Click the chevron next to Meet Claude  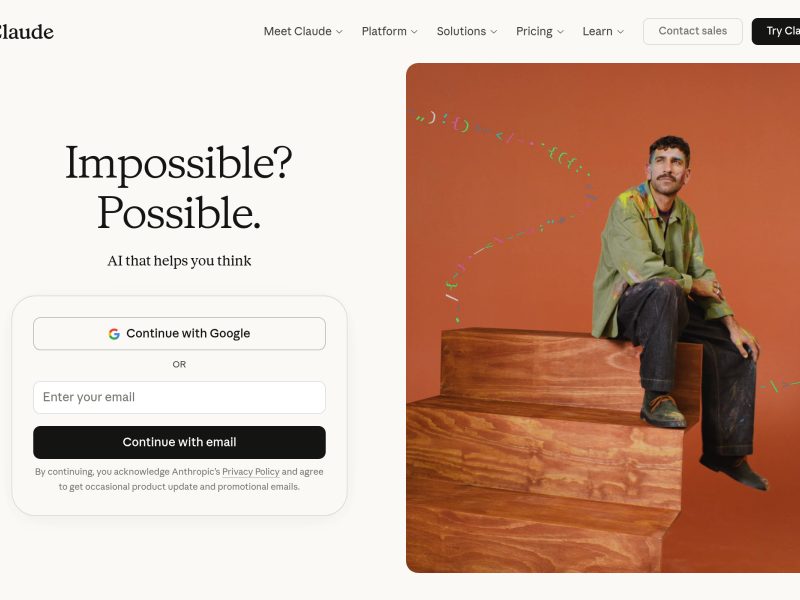[x=339, y=32]
